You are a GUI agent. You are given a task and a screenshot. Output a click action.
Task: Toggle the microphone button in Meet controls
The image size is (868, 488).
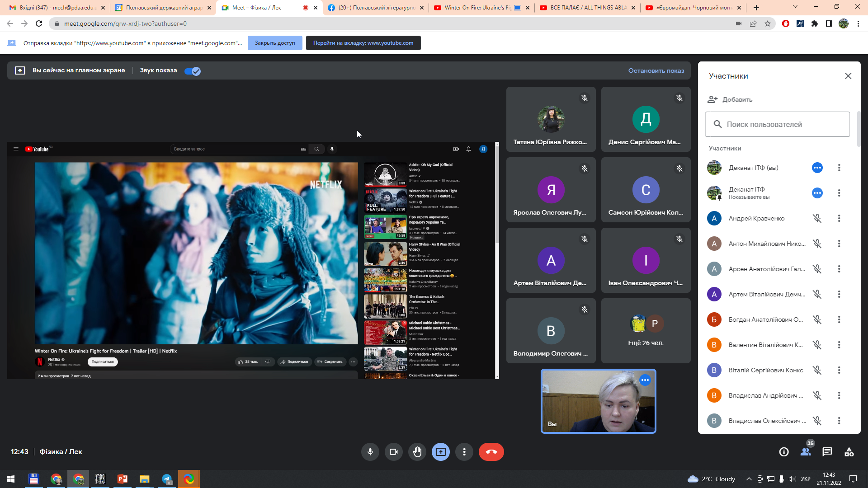(x=370, y=452)
